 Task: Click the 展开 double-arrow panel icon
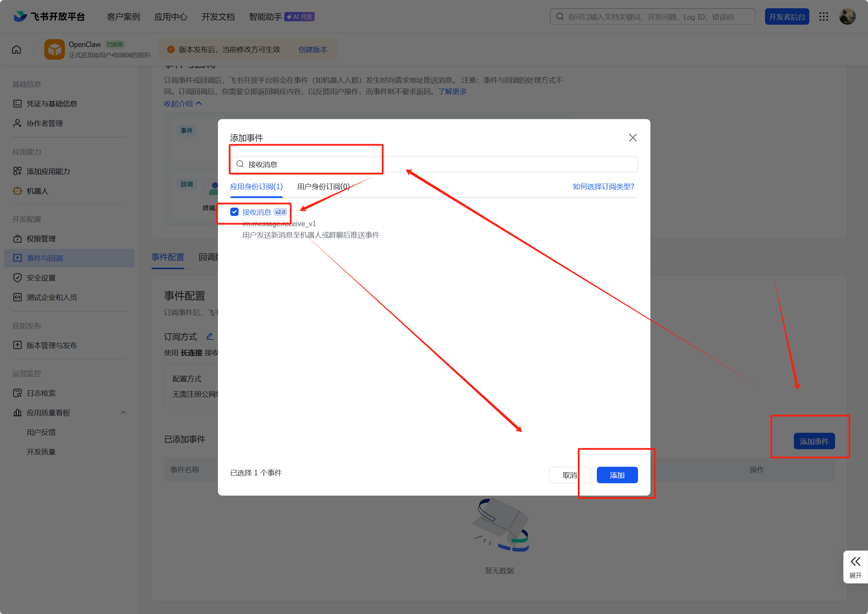(855, 561)
